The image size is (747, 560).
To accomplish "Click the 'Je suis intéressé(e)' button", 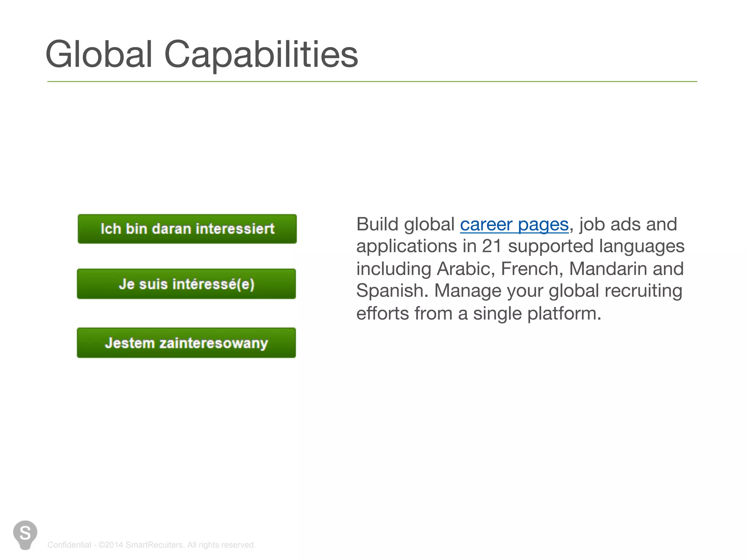I will (x=186, y=284).
